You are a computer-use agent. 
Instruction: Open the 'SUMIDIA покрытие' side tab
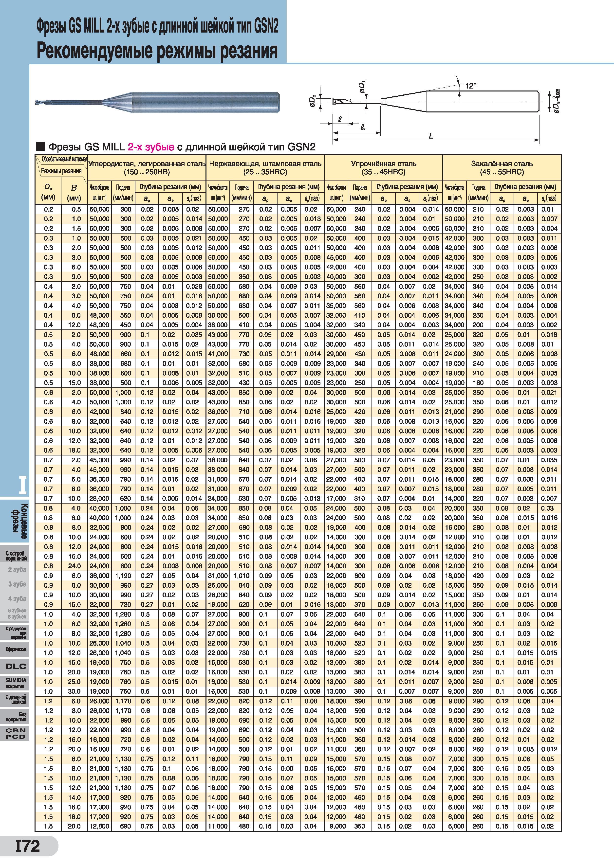[15, 683]
